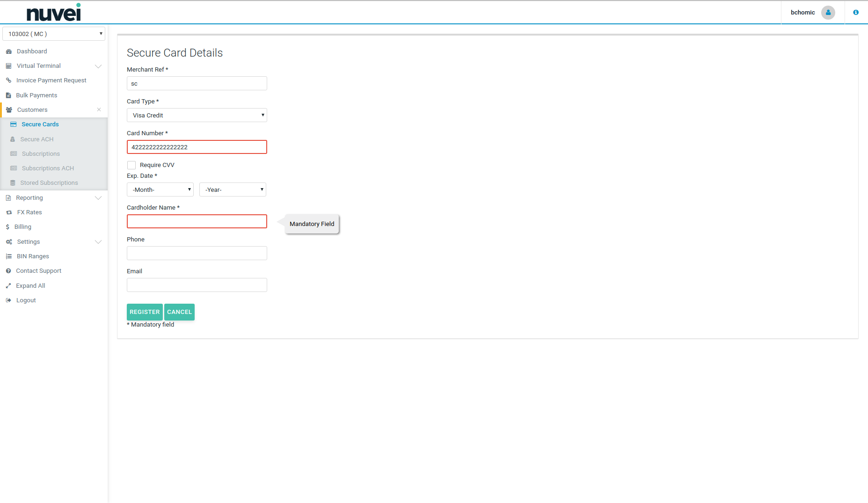Collapse the Customers menu section
This screenshot has width=868, height=503.
[99, 110]
